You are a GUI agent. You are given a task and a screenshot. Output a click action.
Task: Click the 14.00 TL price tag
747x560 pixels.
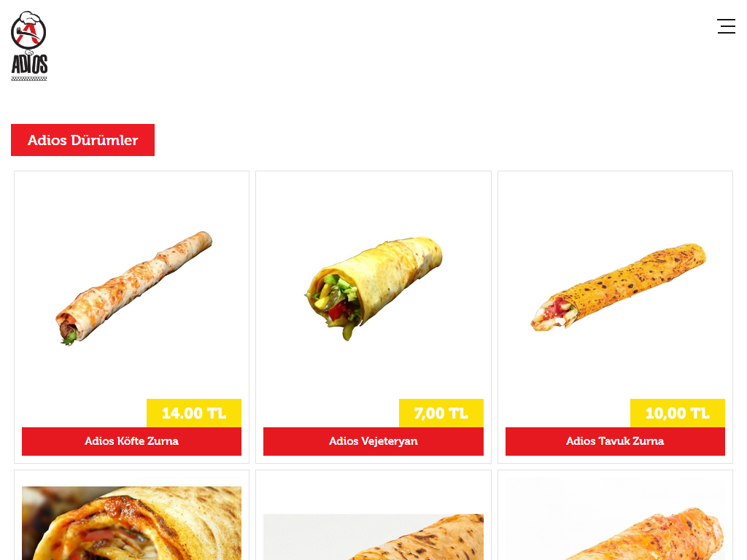point(194,413)
